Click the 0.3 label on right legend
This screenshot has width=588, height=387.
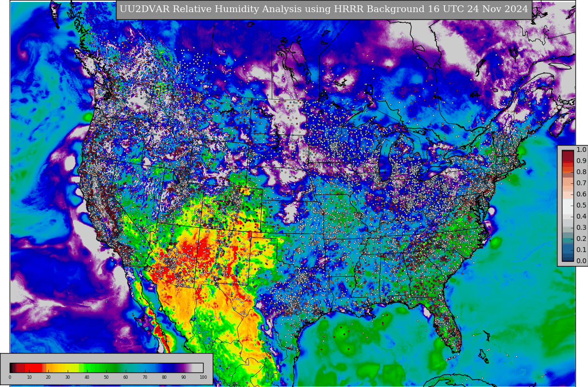pyautogui.click(x=581, y=227)
